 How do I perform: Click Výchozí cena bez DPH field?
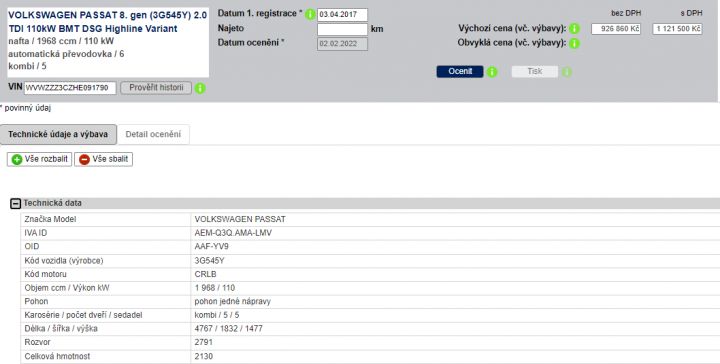click(x=616, y=29)
